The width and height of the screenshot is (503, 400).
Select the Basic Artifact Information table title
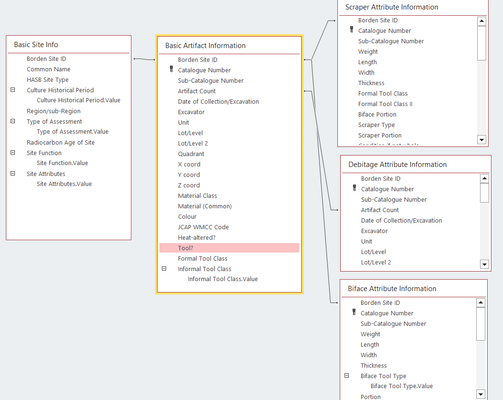205,45
